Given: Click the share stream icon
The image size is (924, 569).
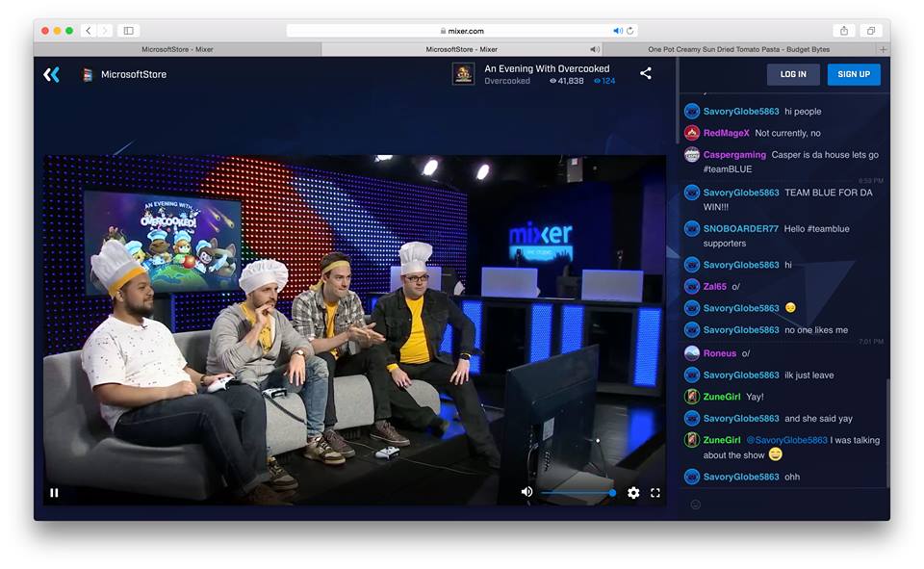Looking at the screenshot, I should pos(646,73).
